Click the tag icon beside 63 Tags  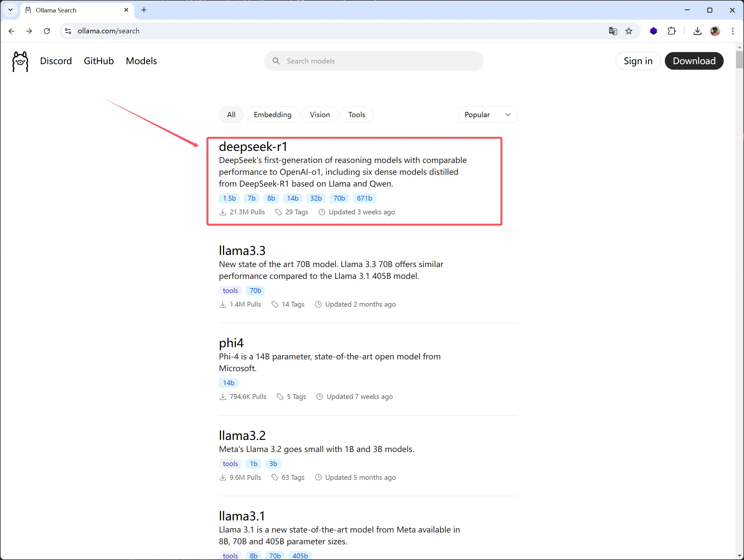[275, 478]
